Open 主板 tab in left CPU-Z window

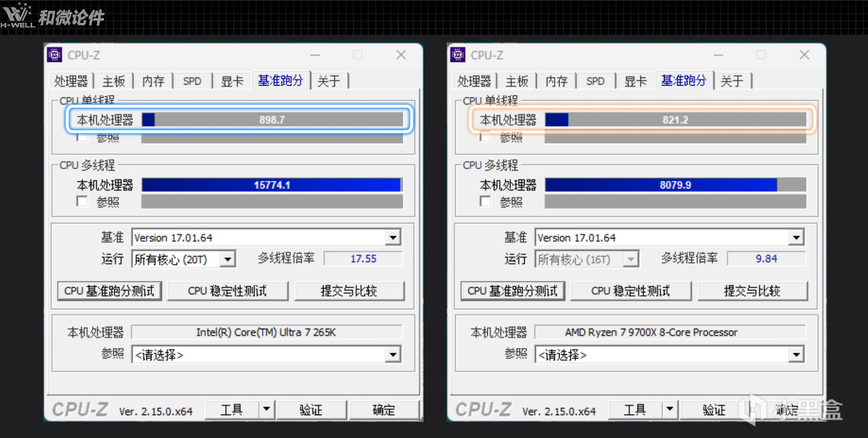coord(114,81)
